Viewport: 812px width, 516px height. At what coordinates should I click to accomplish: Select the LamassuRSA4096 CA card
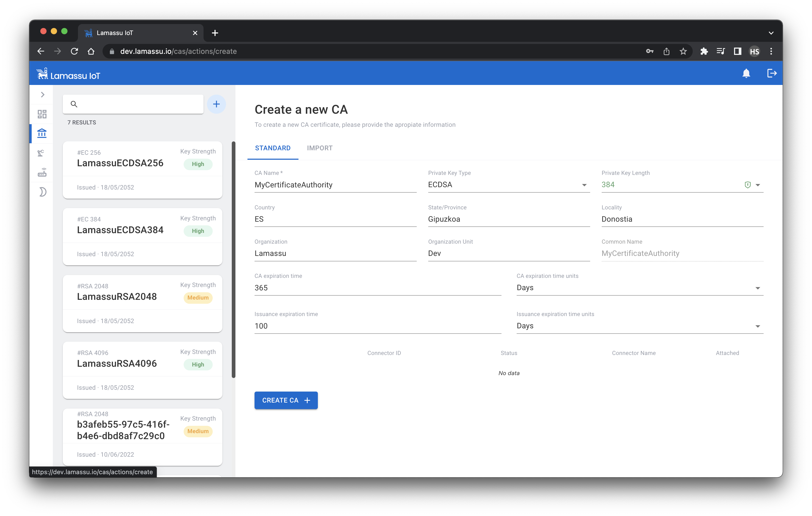coord(142,370)
